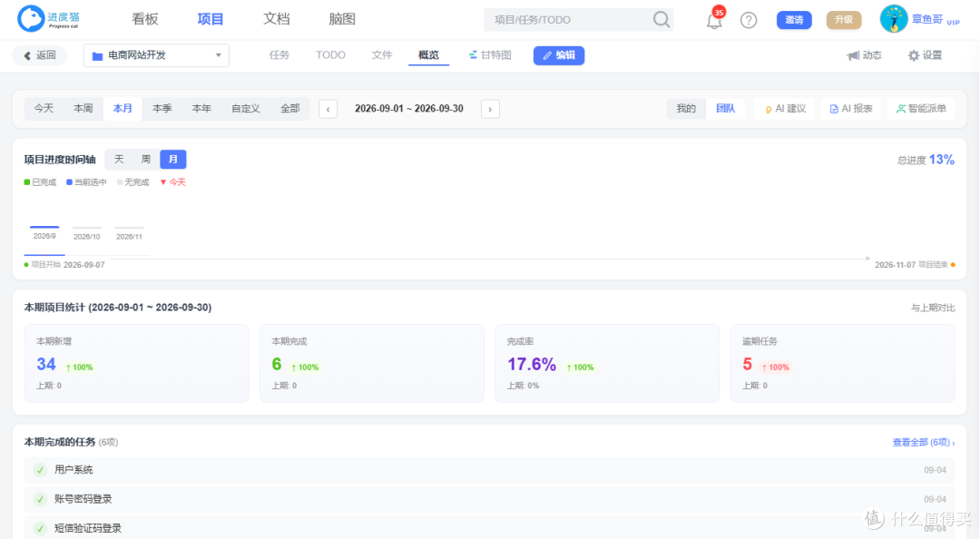Open the 文件 tab
This screenshot has width=980, height=539.
tap(382, 55)
